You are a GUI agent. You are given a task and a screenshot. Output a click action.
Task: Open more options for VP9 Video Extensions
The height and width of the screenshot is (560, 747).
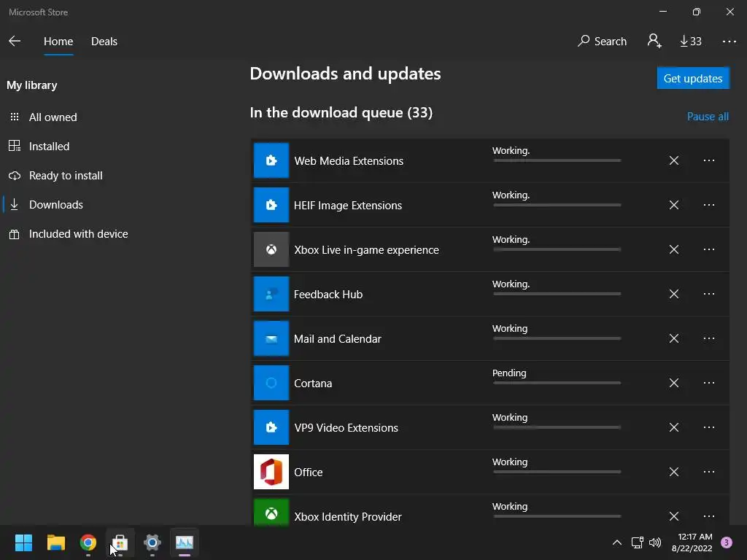[709, 427]
